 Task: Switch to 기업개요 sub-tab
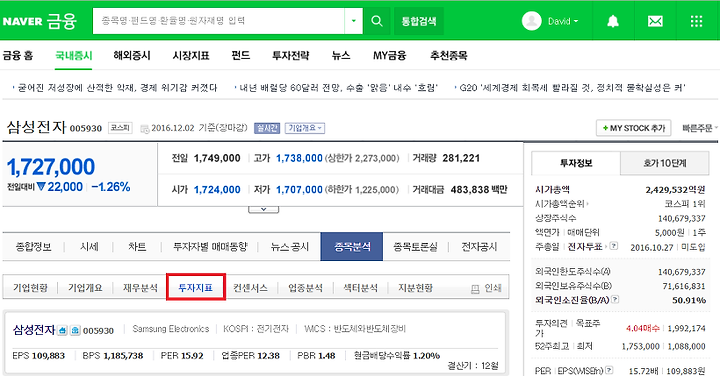click(x=85, y=288)
